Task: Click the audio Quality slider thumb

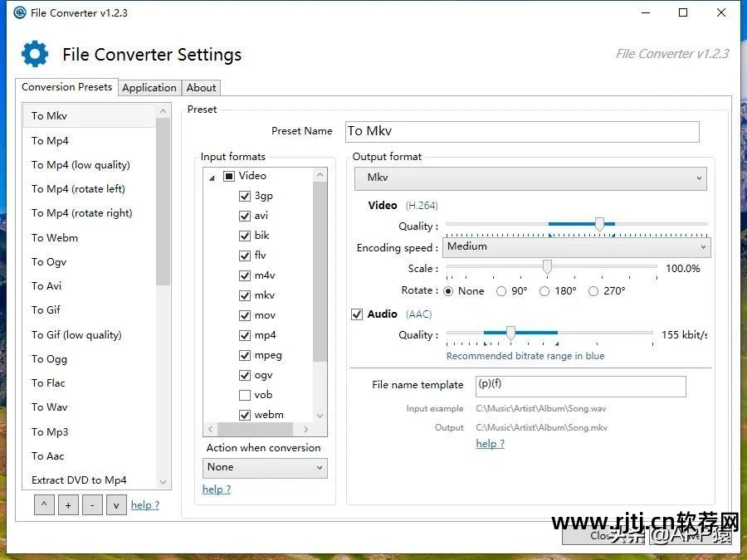Action: coord(510,333)
